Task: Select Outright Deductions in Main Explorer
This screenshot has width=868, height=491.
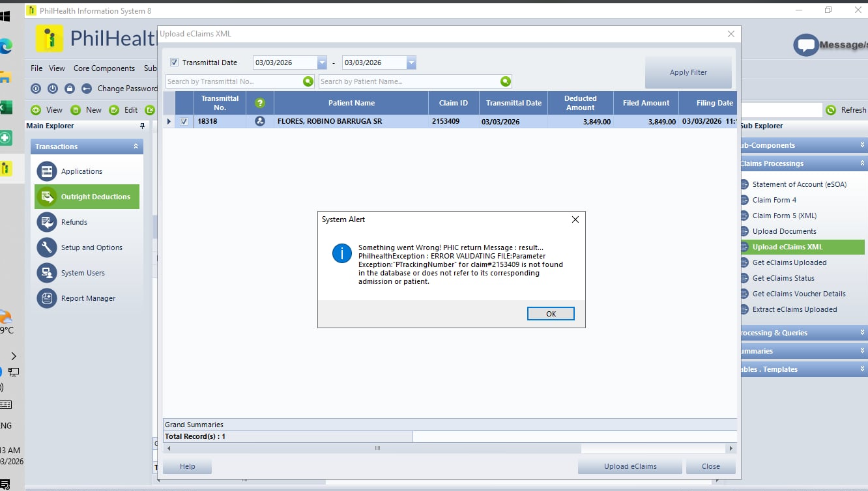Action: click(x=87, y=197)
